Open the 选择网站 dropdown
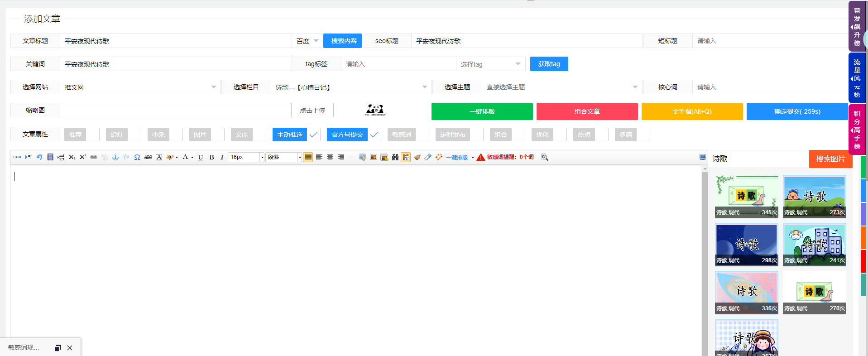Viewport: 868px width, 356px height. pyautogui.click(x=140, y=87)
